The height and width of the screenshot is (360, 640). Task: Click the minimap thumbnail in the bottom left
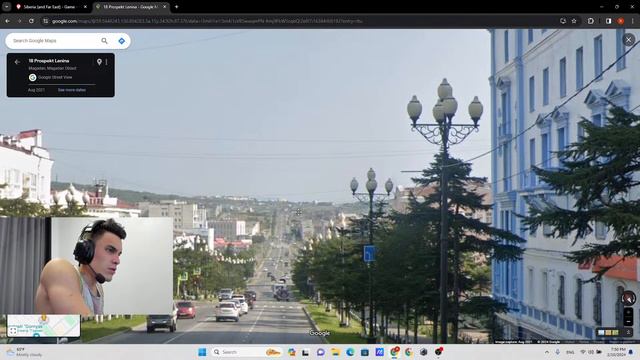(44, 325)
